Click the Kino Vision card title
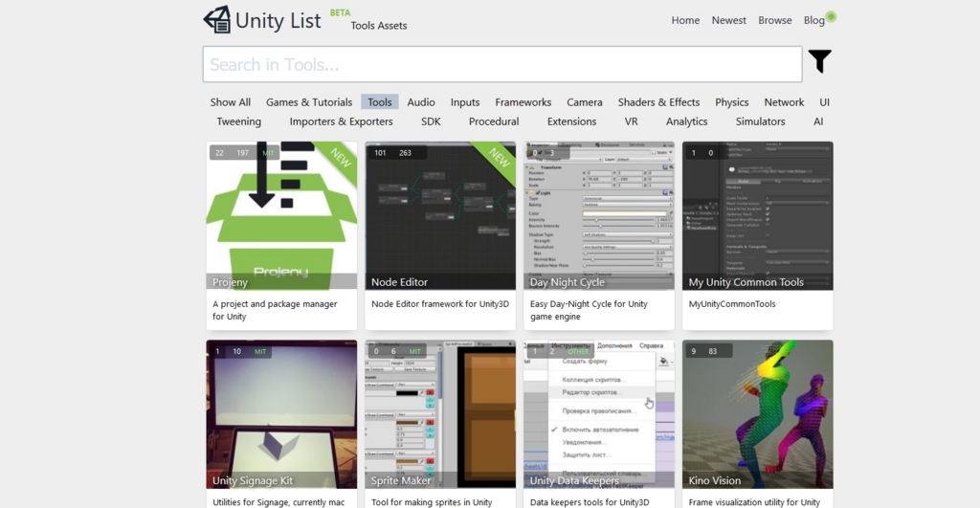 pyautogui.click(x=714, y=481)
